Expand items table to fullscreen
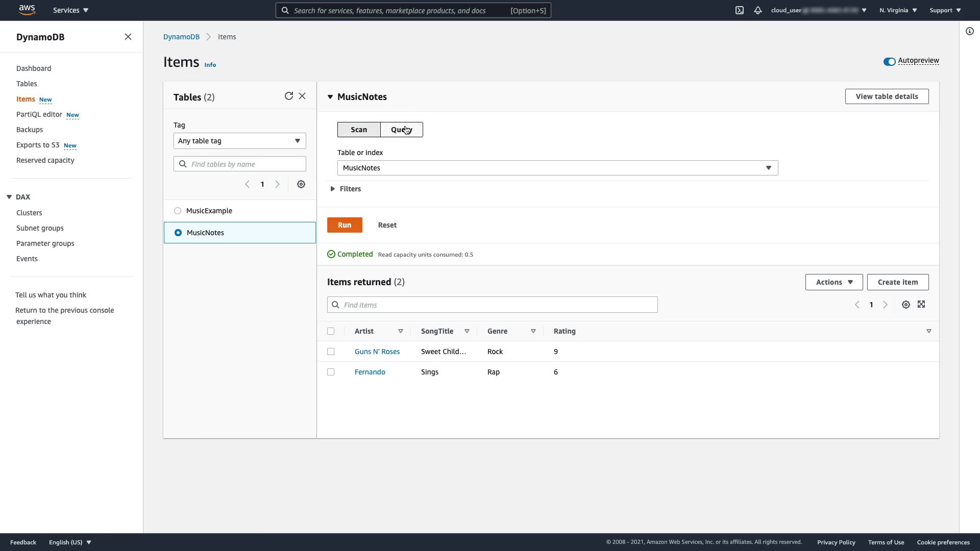The image size is (980, 551). [x=921, y=305]
